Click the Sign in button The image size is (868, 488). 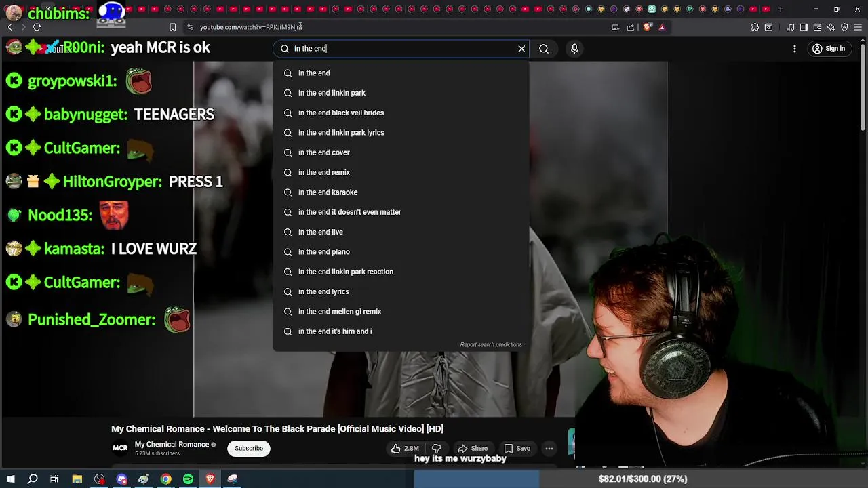point(829,49)
